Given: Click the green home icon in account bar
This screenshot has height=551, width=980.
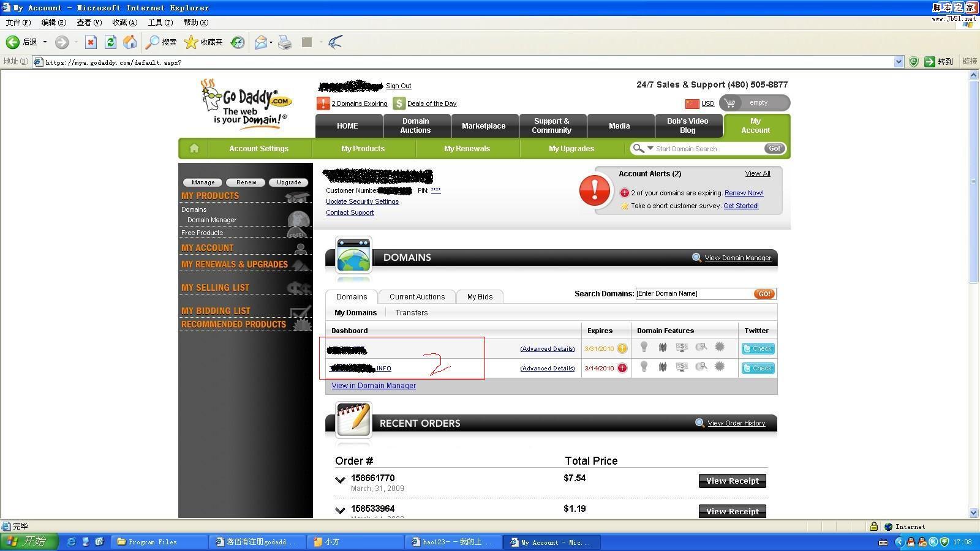Looking at the screenshot, I should (194, 148).
